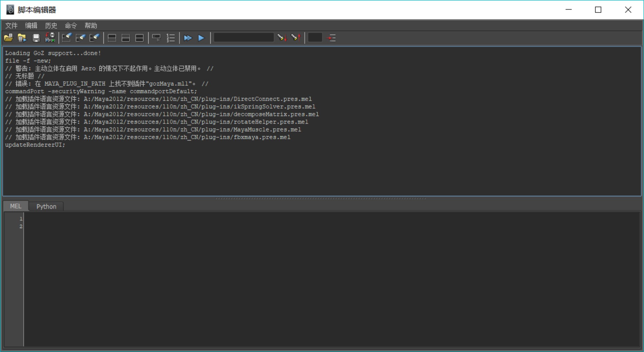Click the fbxmaya.pres.mel line
This screenshot has width=644, height=352.
pyautogui.click(x=148, y=137)
